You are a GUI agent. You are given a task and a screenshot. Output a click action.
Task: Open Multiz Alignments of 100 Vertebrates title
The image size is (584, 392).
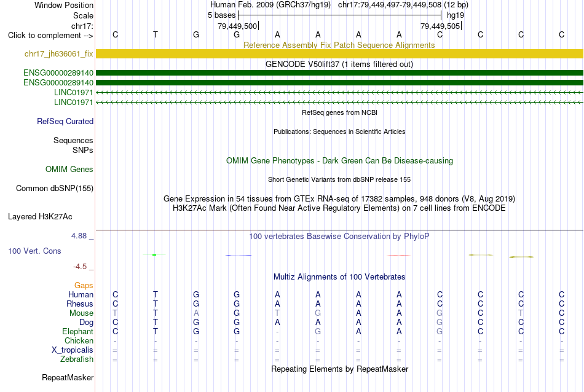[339, 277]
